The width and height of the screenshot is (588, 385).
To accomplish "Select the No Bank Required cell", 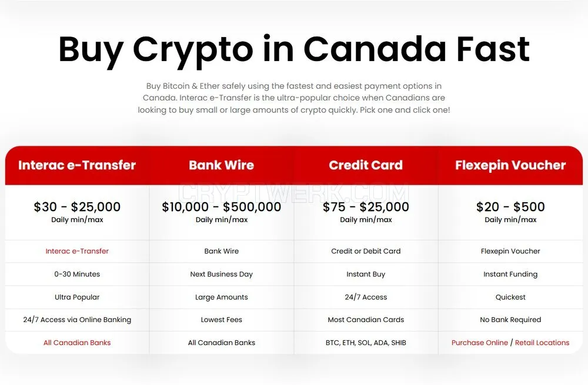I will [510, 320].
